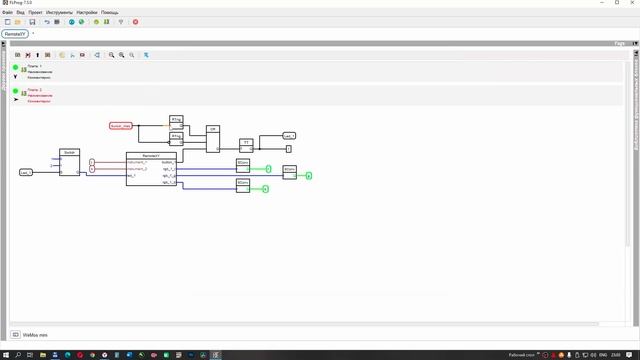Click the open project folder icon

click(x=18, y=22)
